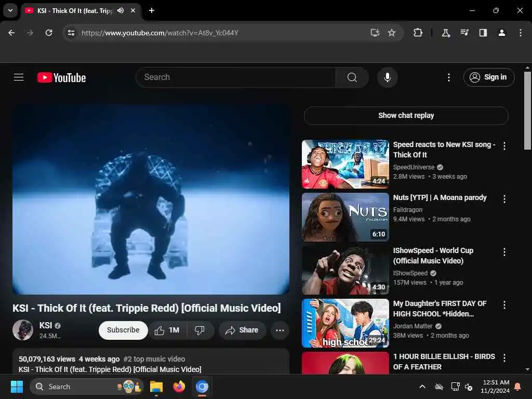Go to the YouTube home logo
Screen dimensions: 532x399
pyautogui.click(x=61, y=78)
